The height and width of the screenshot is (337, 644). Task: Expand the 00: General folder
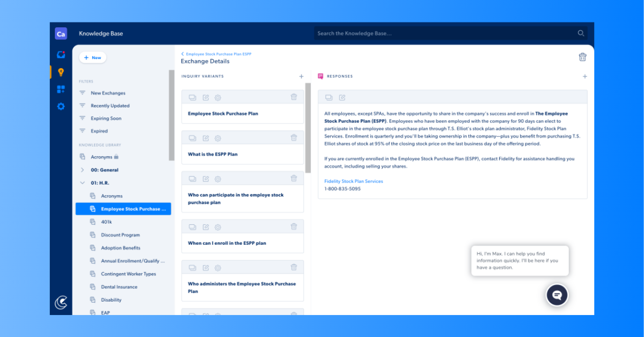pos(82,170)
